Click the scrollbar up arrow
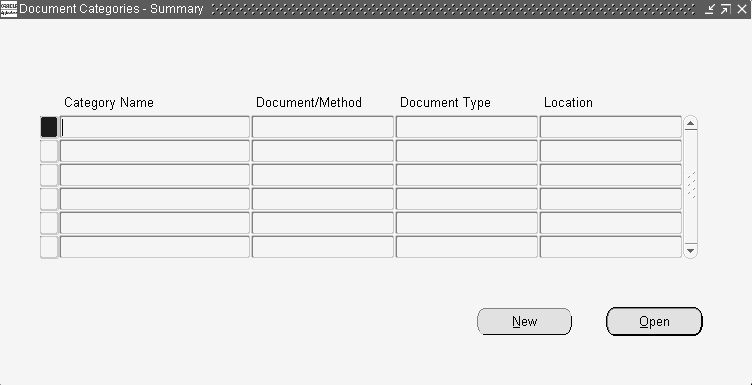This screenshot has width=752, height=385. 690,123
